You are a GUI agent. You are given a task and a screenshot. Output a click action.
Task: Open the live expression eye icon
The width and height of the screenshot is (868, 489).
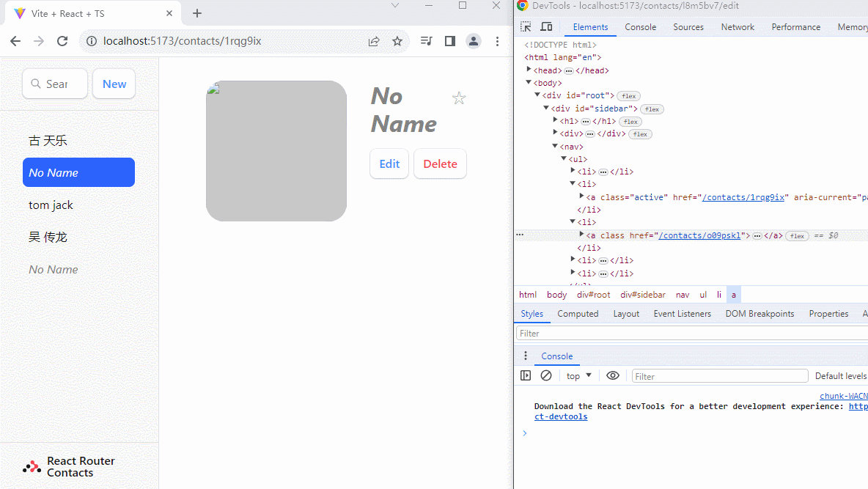tap(613, 375)
